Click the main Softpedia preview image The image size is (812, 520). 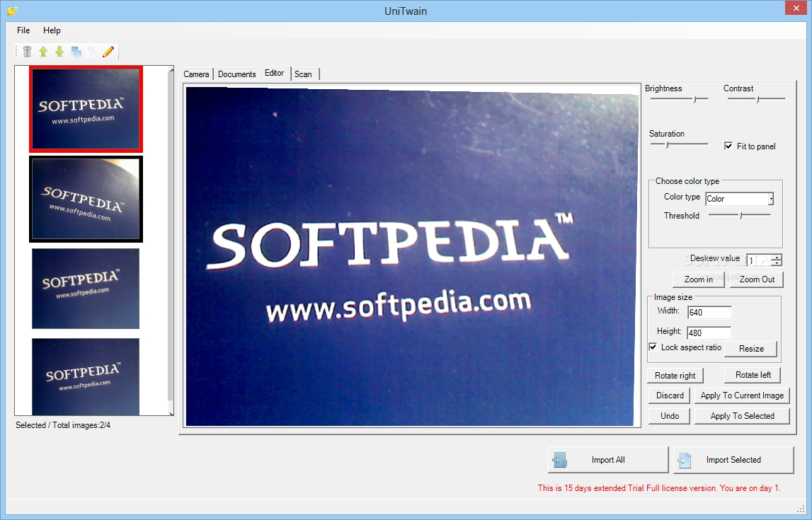point(412,256)
